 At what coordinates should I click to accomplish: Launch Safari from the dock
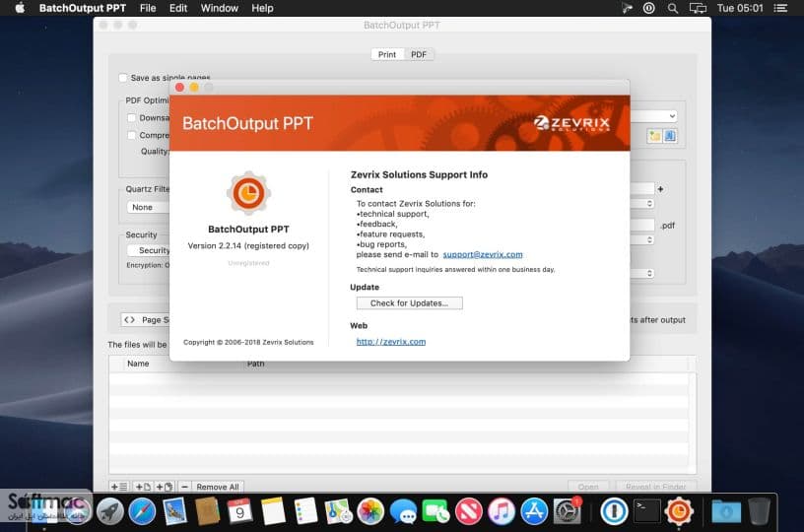click(142, 511)
